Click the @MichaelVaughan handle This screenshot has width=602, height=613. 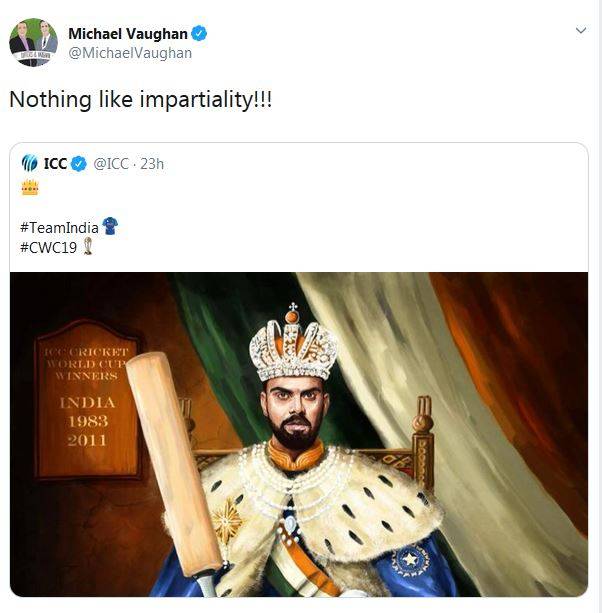[129, 53]
